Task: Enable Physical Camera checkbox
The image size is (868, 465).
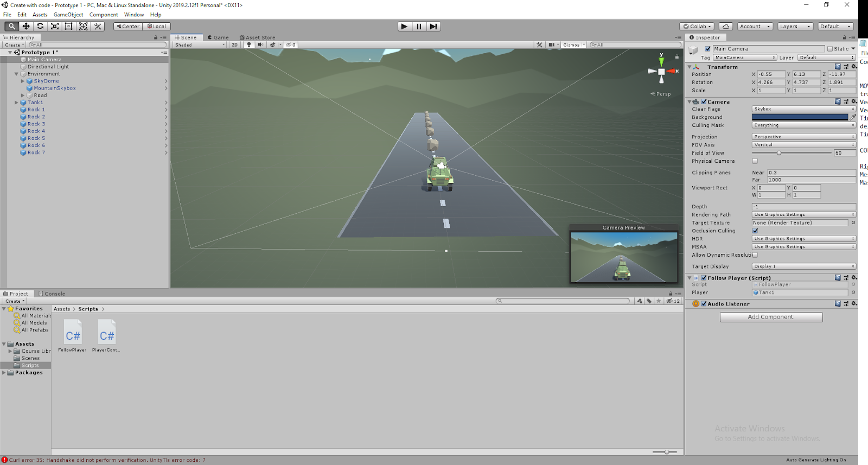Action: tap(755, 161)
